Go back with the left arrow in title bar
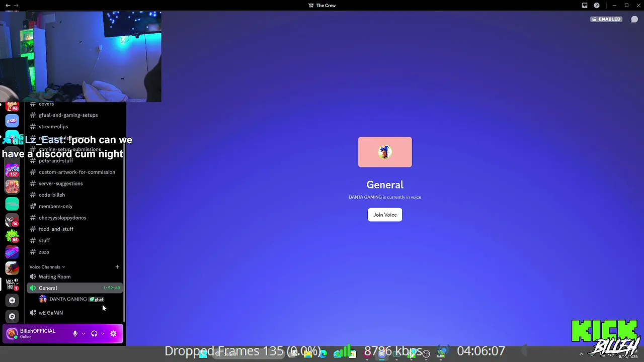644x362 pixels. point(8,6)
